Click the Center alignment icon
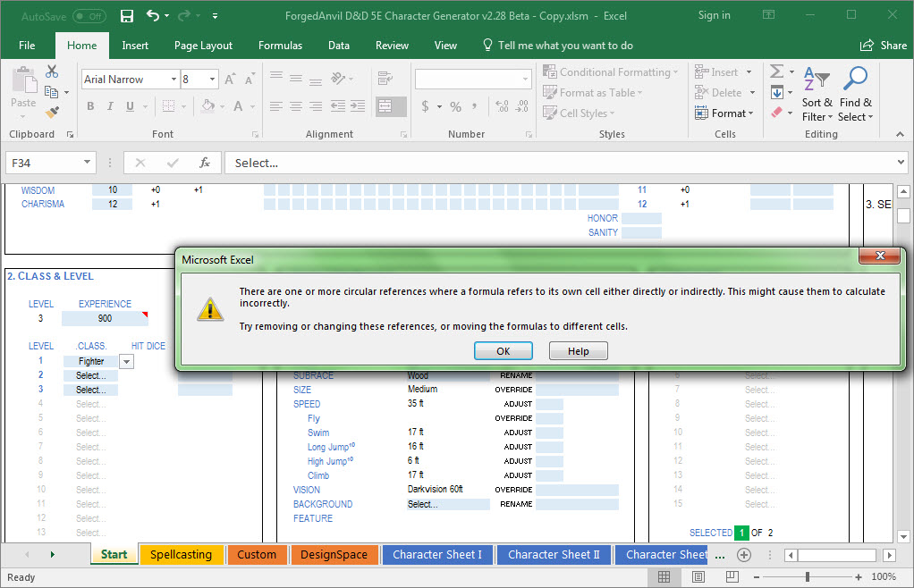The image size is (914, 588). tap(296, 106)
